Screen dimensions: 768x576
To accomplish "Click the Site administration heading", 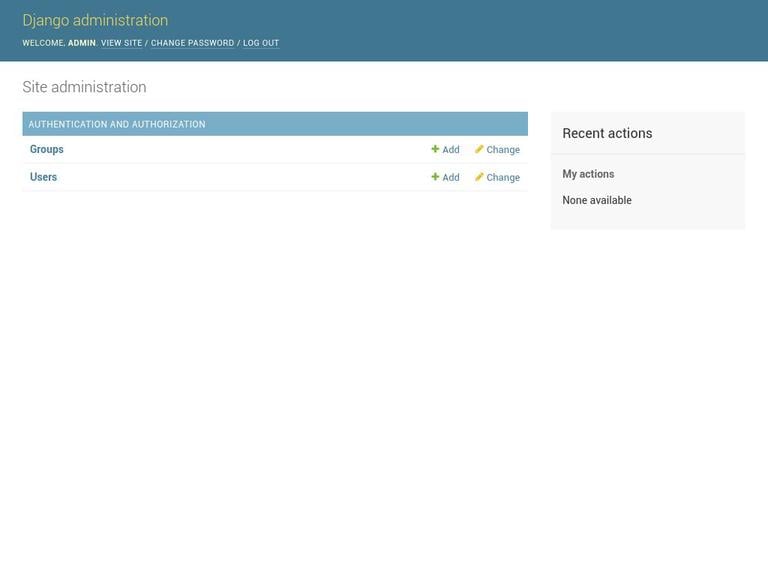I will click(84, 87).
